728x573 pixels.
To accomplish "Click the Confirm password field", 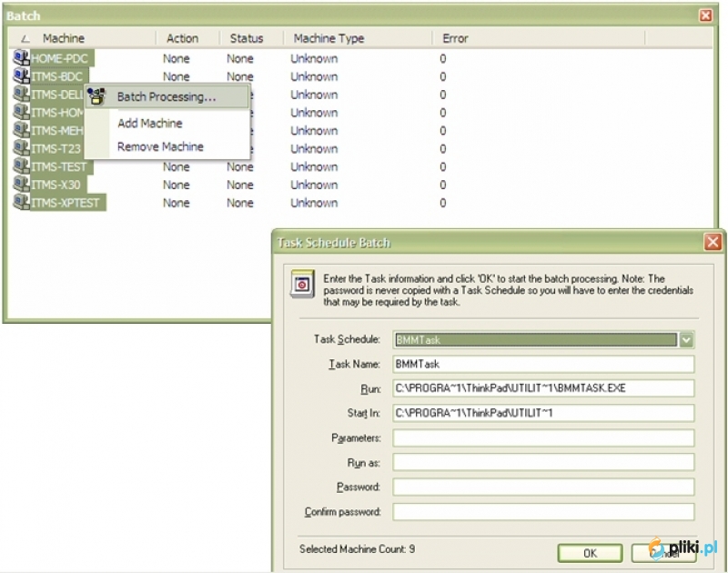I will (x=543, y=511).
